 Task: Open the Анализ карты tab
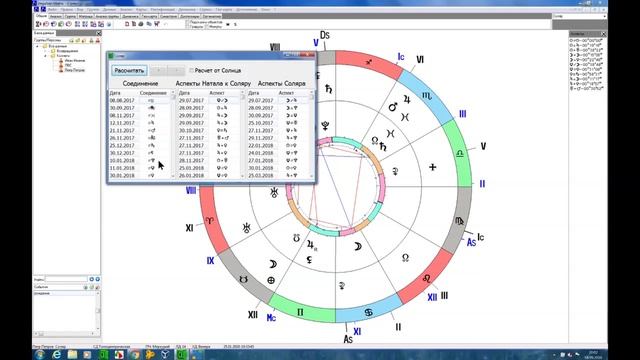107,16
